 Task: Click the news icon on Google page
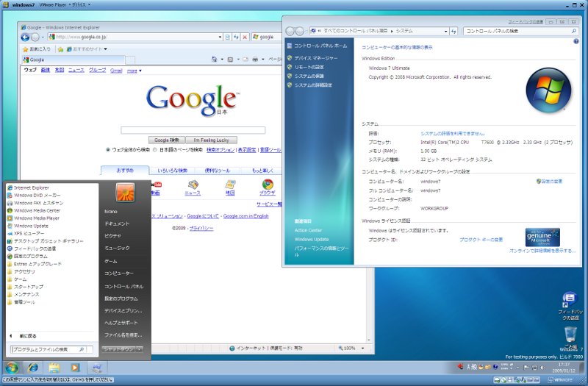[193, 185]
